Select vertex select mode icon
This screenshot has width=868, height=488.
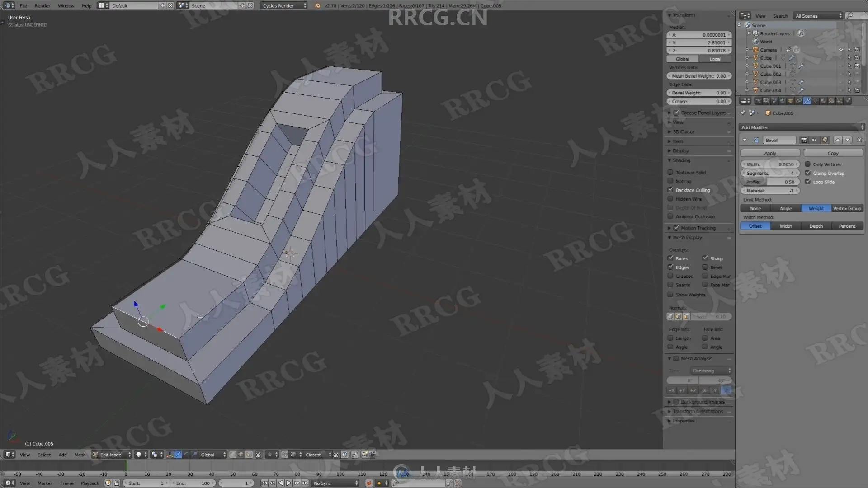[233, 455]
